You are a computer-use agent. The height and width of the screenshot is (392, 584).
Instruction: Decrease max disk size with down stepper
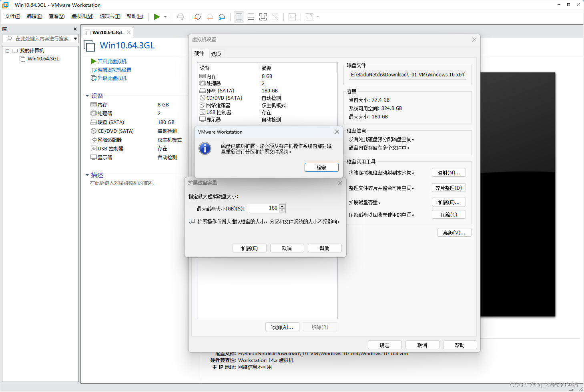(x=283, y=210)
